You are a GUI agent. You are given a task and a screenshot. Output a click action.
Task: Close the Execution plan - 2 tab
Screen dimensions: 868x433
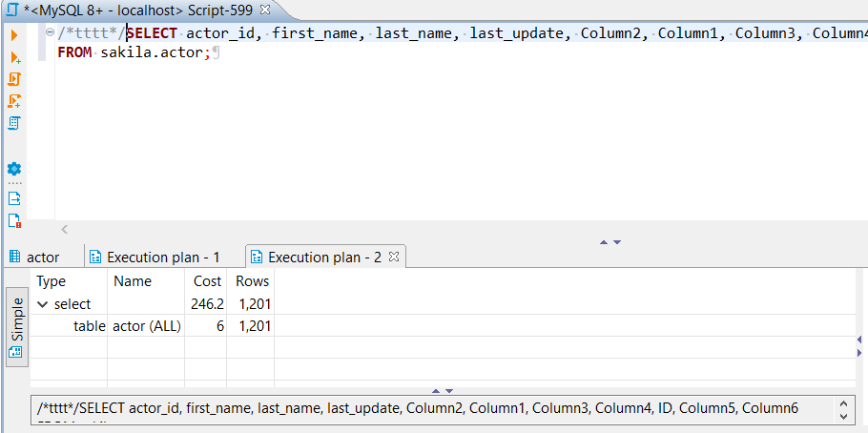[x=394, y=257]
